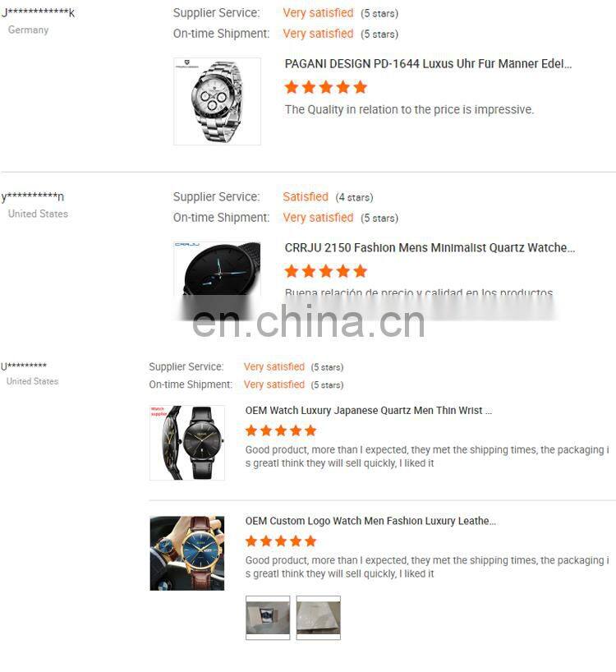Open the PAGANI DESIGN PD-1644 product title

click(x=428, y=64)
